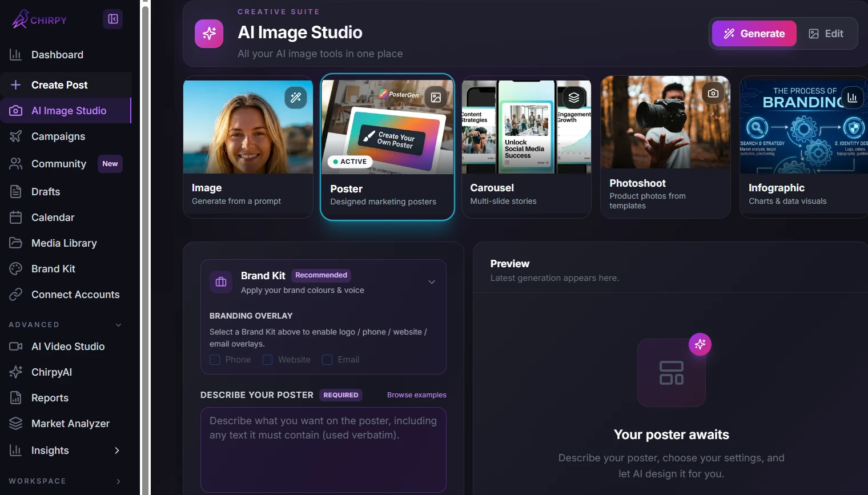The height and width of the screenshot is (495, 868).
Task: Click the video camera icon for AI Video Studio
Action: pyautogui.click(x=15, y=347)
